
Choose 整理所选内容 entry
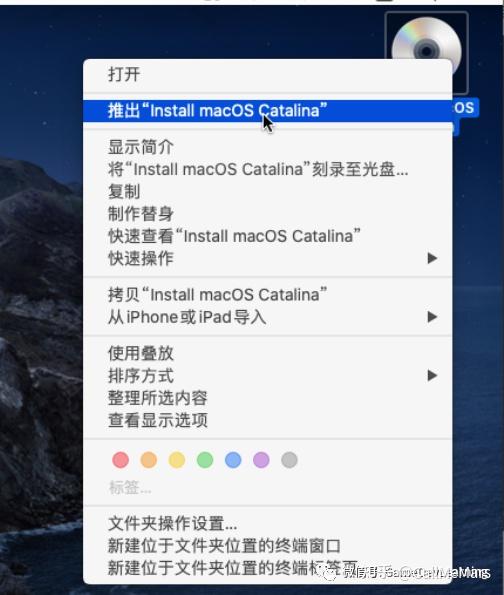point(268,398)
